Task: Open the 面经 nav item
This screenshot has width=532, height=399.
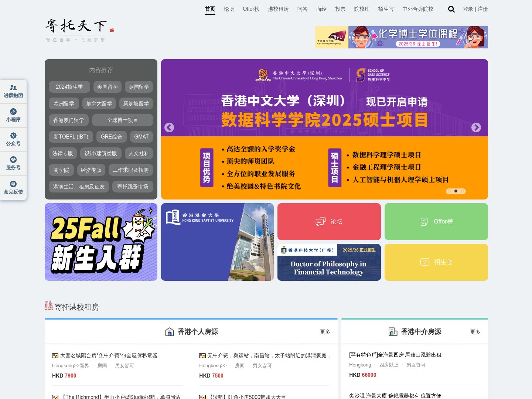Action: point(321,9)
